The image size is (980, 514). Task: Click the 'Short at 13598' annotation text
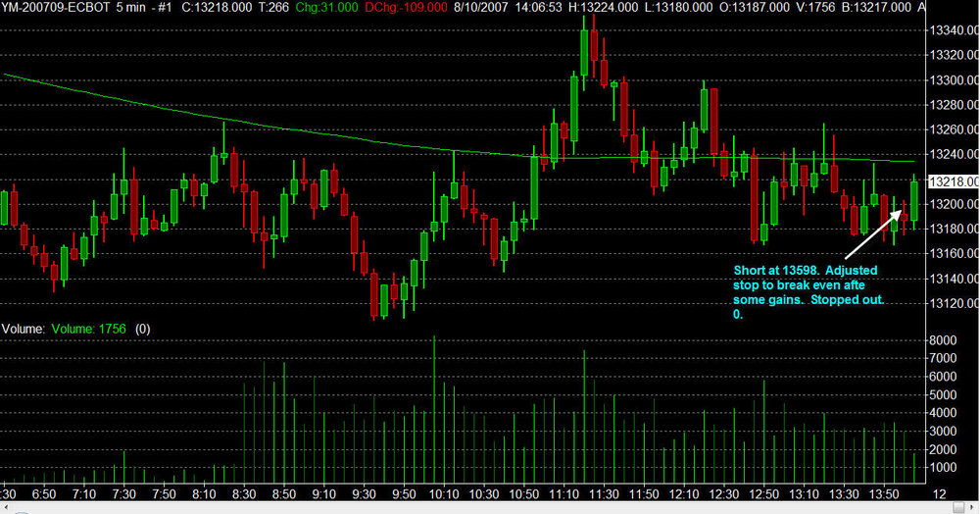coord(777,270)
